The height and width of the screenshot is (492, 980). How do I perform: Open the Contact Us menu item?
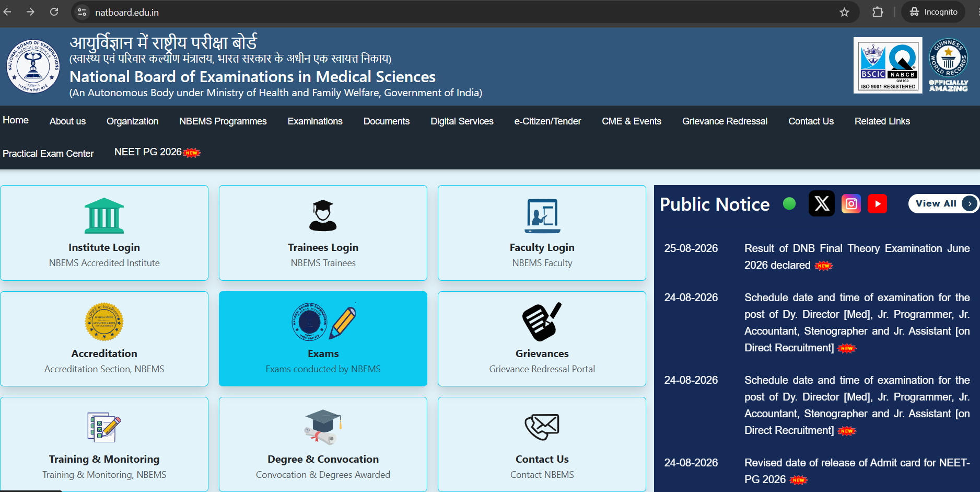pos(811,121)
